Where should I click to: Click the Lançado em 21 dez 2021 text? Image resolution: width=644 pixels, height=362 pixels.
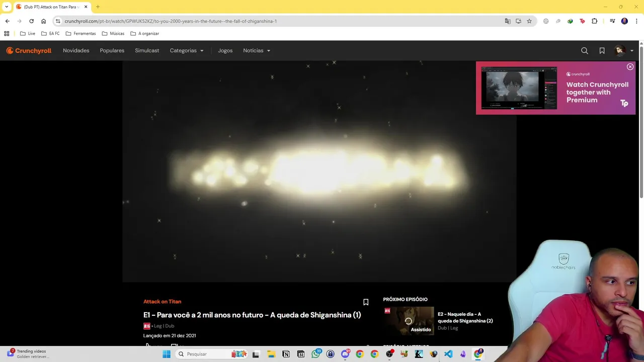pos(170,335)
